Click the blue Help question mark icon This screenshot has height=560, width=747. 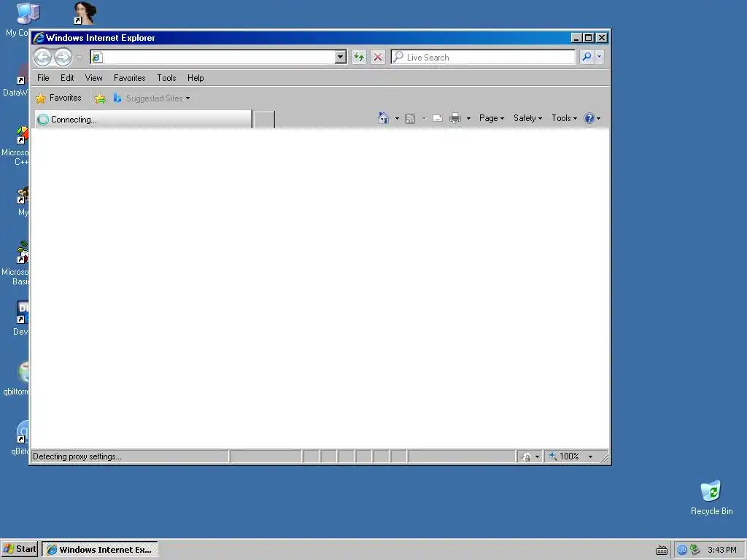589,118
